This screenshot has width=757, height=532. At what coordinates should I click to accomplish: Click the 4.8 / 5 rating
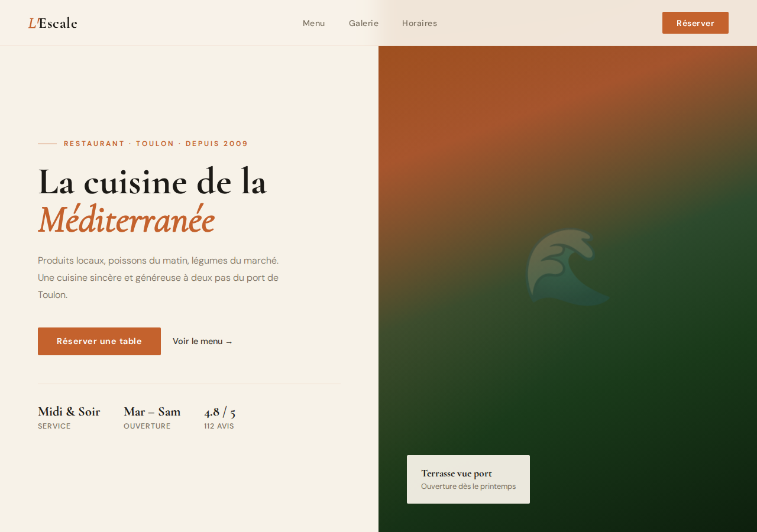click(219, 411)
